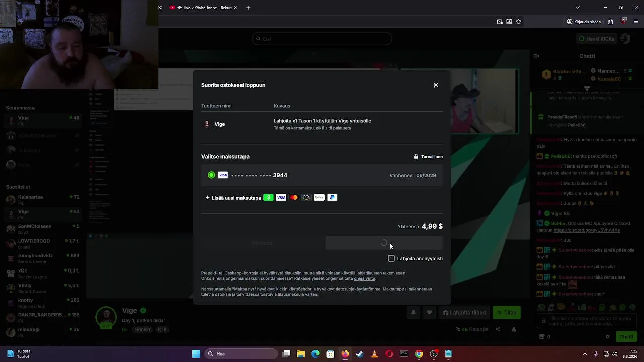Open Kalahartsa channel in sidebar
This screenshot has height=362, width=644.
tap(43, 200)
